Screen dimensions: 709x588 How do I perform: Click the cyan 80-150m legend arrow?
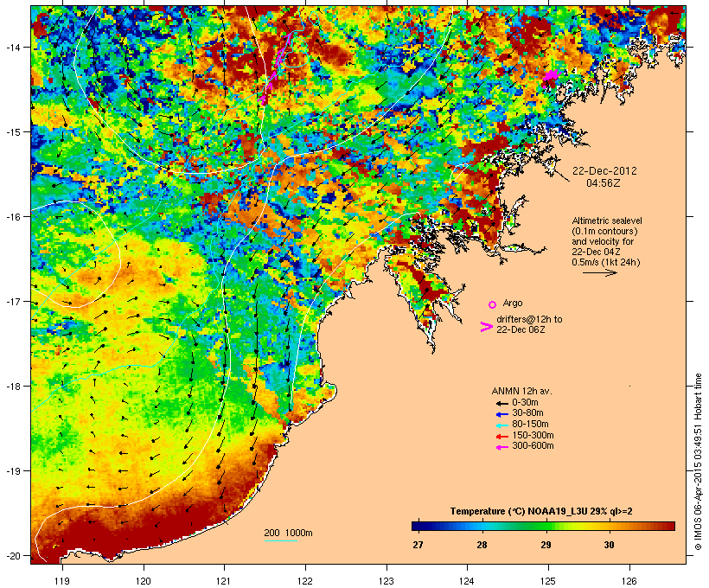click(501, 425)
